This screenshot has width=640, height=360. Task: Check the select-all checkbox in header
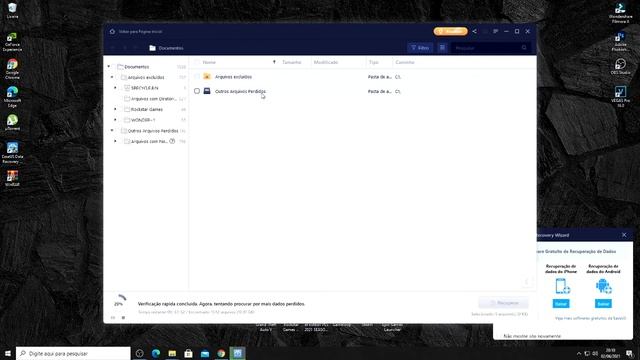pos(197,62)
